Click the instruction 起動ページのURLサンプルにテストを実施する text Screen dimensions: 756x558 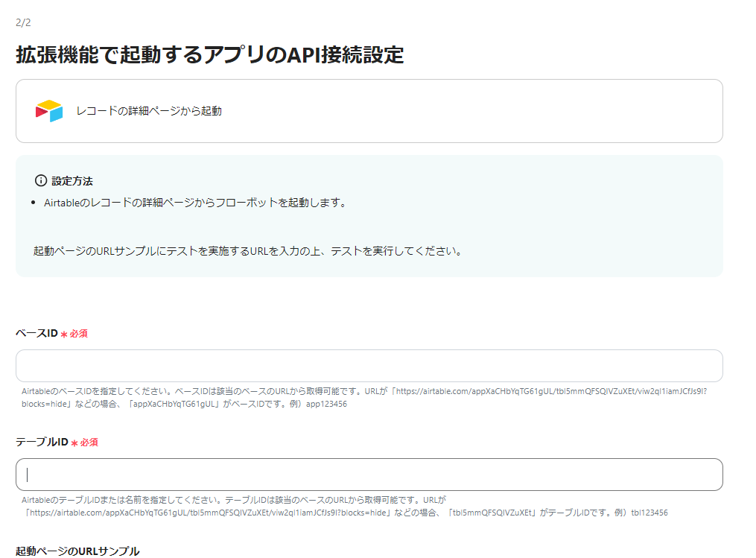pyautogui.click(x=248, y=251)
